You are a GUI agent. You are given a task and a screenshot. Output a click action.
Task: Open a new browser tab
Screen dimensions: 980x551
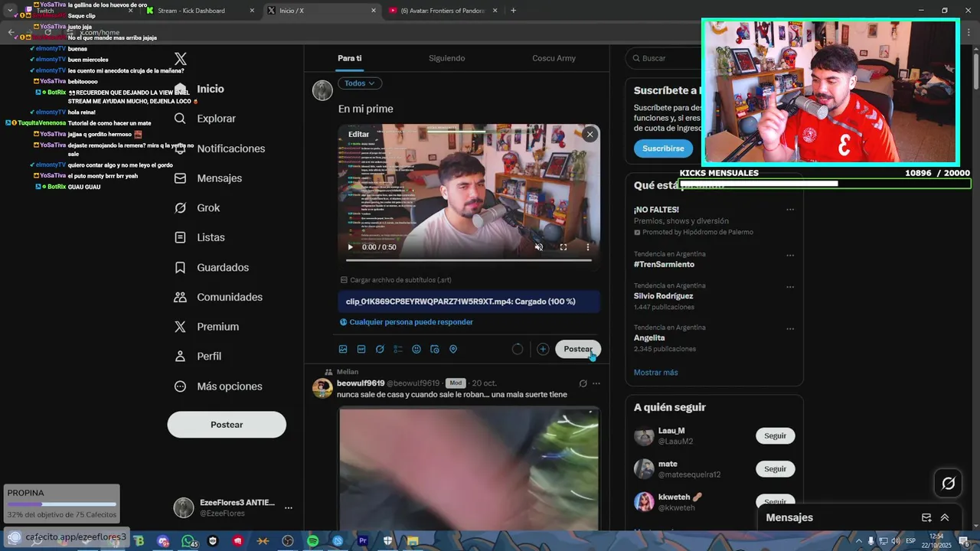(x=513, y=11)
